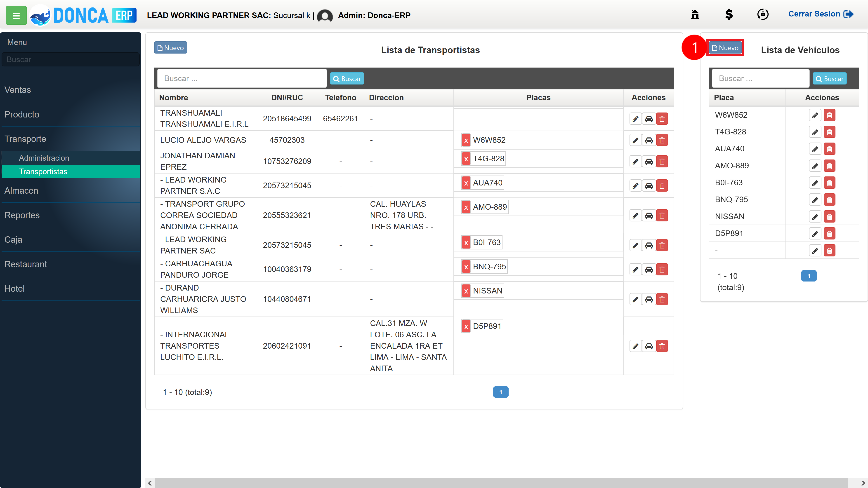Viewport: 868px width, 488px height.
Task: Delete the CARHUACHAGUA PANDURO JORGE transportista
Action: tap(662, 270)
